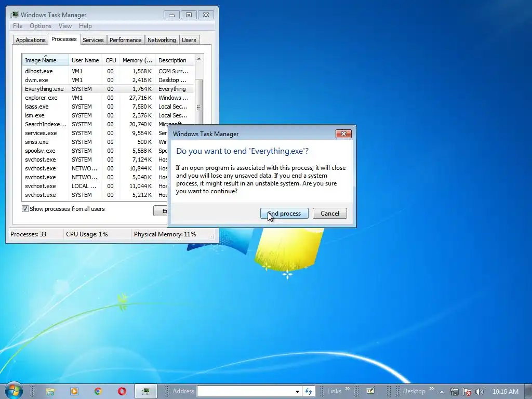Select the dllhost.exe process row
This screenshot has width=532, height=399.
click(108, 71)
